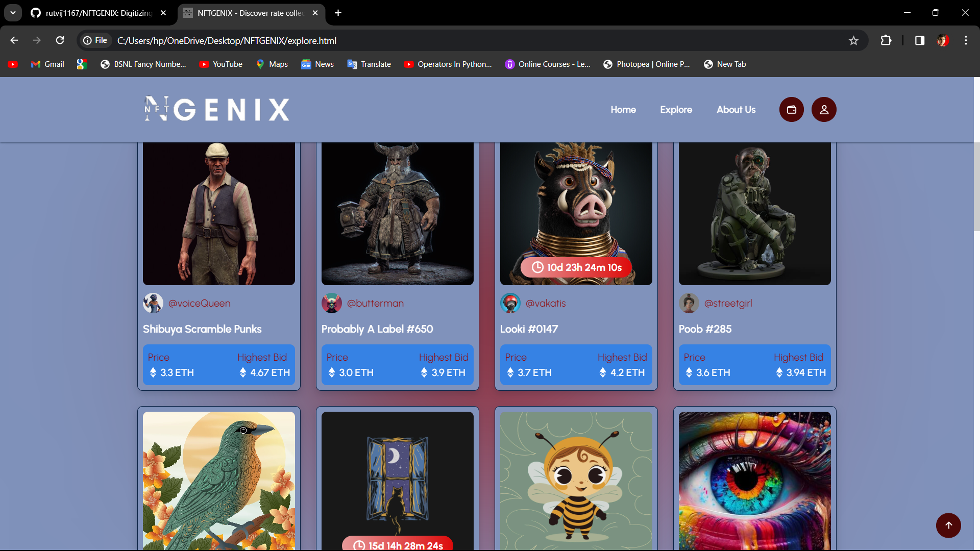Click the NFTGENIX logo

coord(217,109)
